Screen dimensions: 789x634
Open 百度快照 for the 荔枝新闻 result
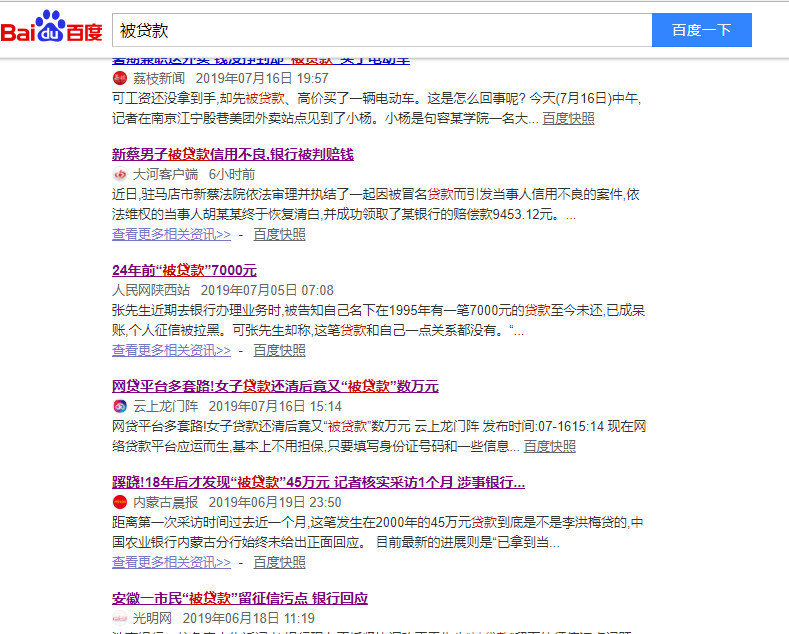[569, 118]
